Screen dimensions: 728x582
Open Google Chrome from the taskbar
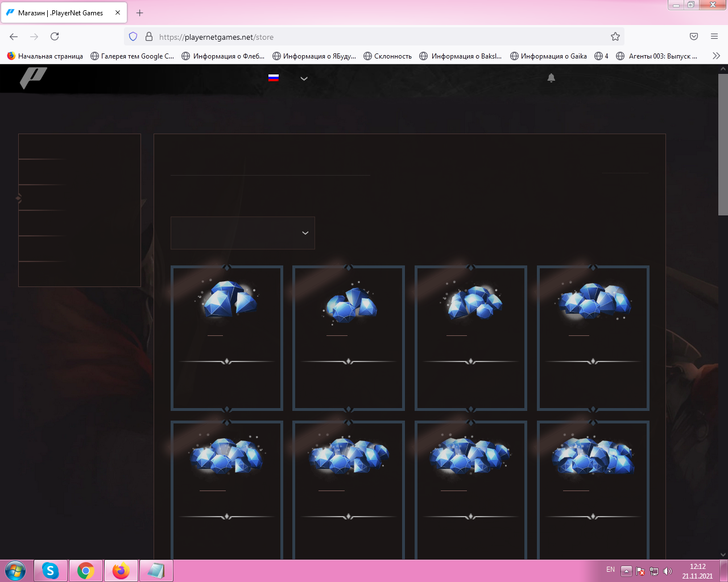click(x=86, y=571)
